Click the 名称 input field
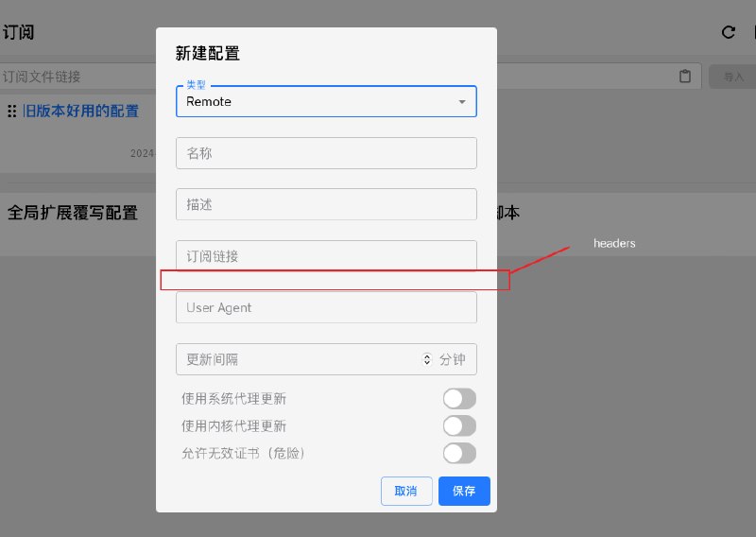This screenshot has width=756, height=537. click(x=326, y=153)
